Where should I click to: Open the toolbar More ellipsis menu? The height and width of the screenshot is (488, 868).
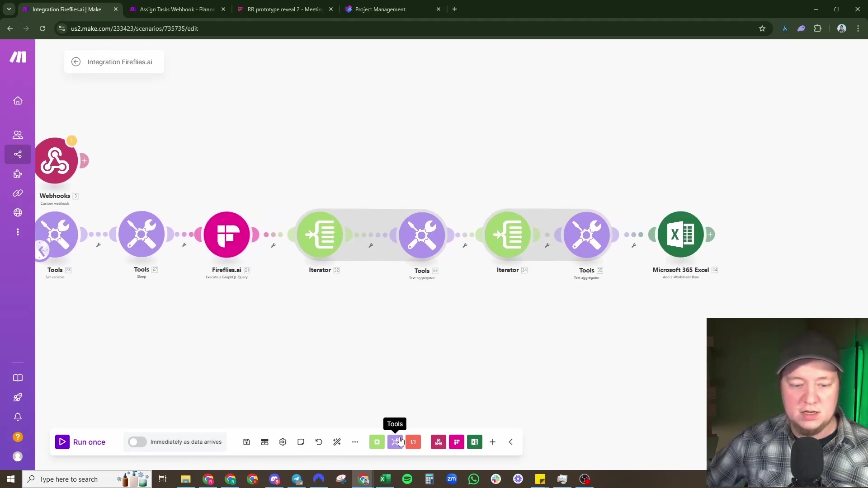pos(355,442)
